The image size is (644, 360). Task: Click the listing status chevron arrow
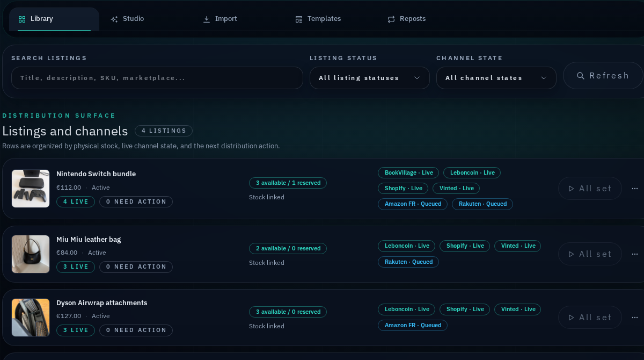(x=417, y=78)
